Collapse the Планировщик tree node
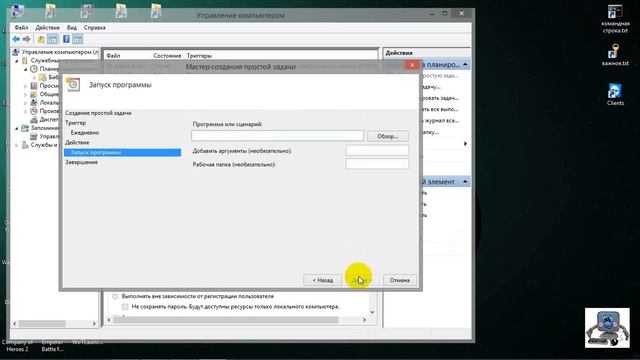 point(26,69)
